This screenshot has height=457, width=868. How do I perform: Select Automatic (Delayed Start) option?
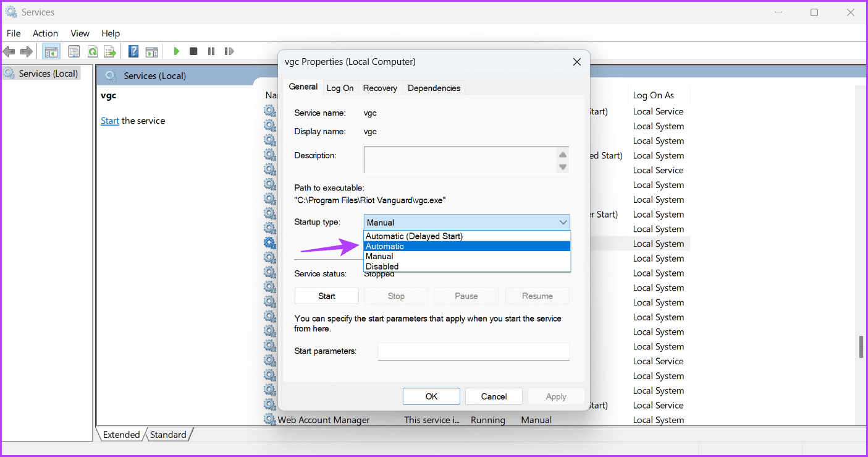coord(467,236)
